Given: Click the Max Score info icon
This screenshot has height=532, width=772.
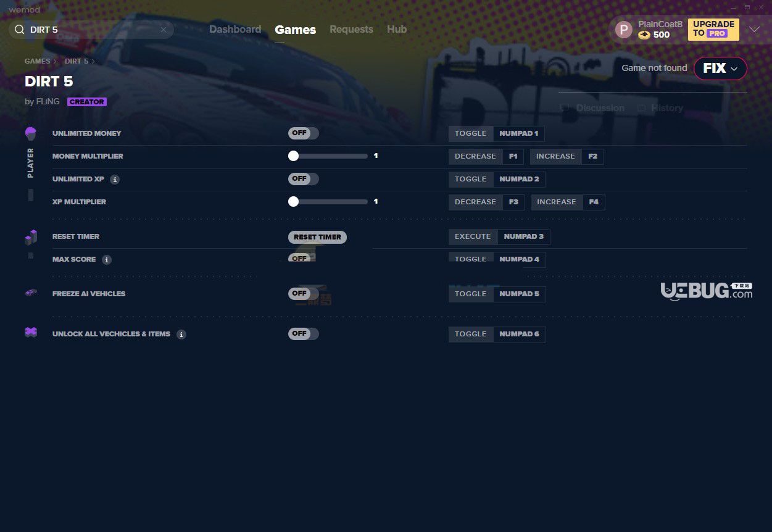Looking at the screenshot, I should pos(107,260).
